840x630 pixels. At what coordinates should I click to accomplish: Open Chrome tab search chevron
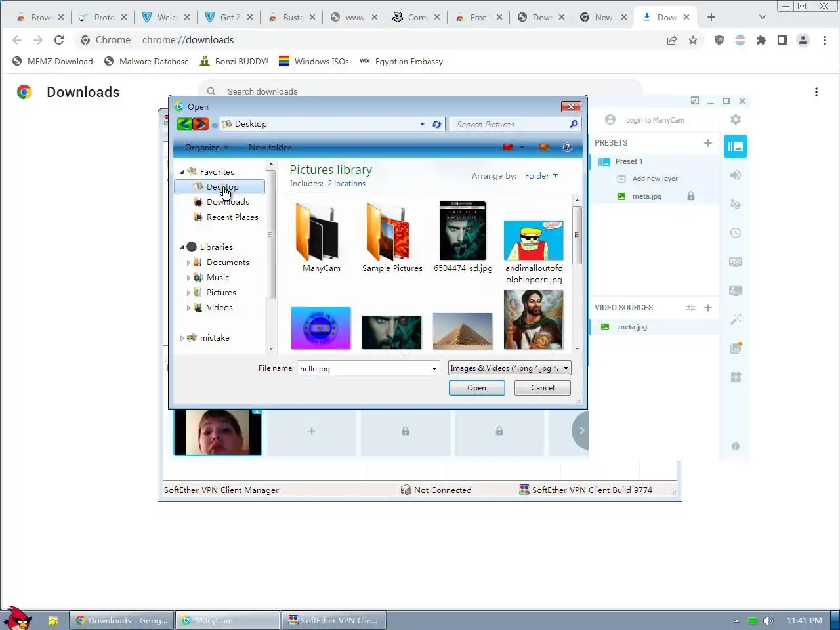click(x=762, y=17)
